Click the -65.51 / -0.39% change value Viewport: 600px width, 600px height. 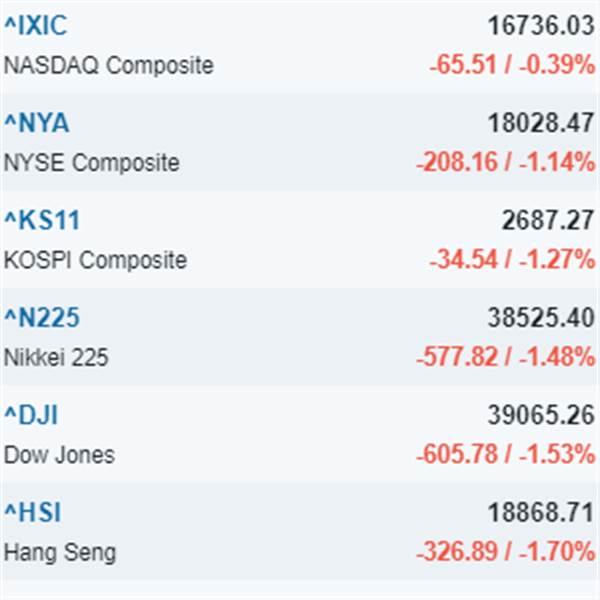(x=512, y=66)
